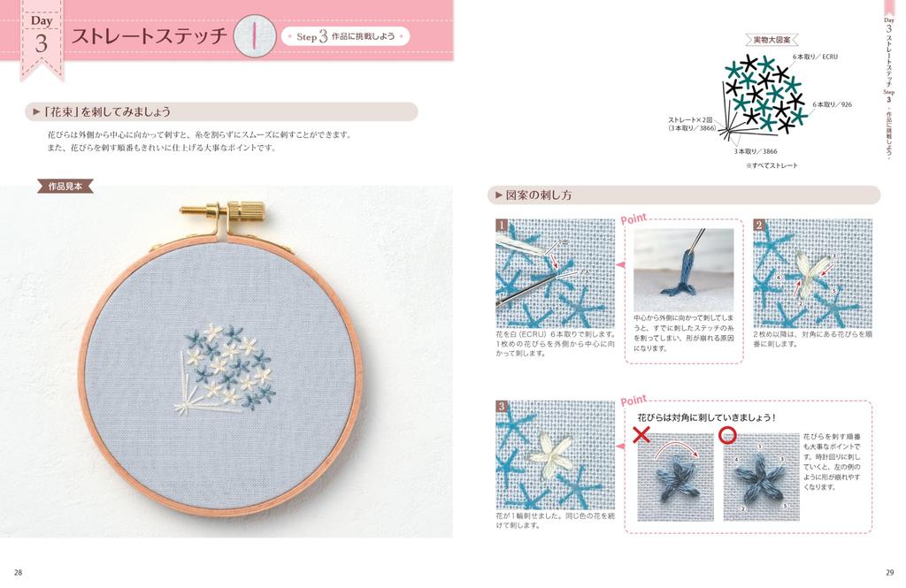This screenshot has height=588, width=906.
Task: Click the correct-order blue flower example
Action: tap(761, 477)
